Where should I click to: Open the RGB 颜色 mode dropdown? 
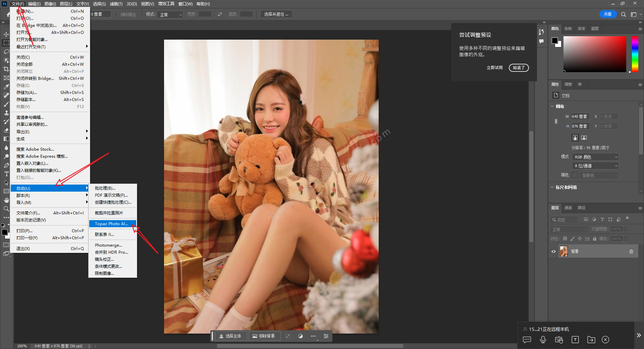coord(595,157)
